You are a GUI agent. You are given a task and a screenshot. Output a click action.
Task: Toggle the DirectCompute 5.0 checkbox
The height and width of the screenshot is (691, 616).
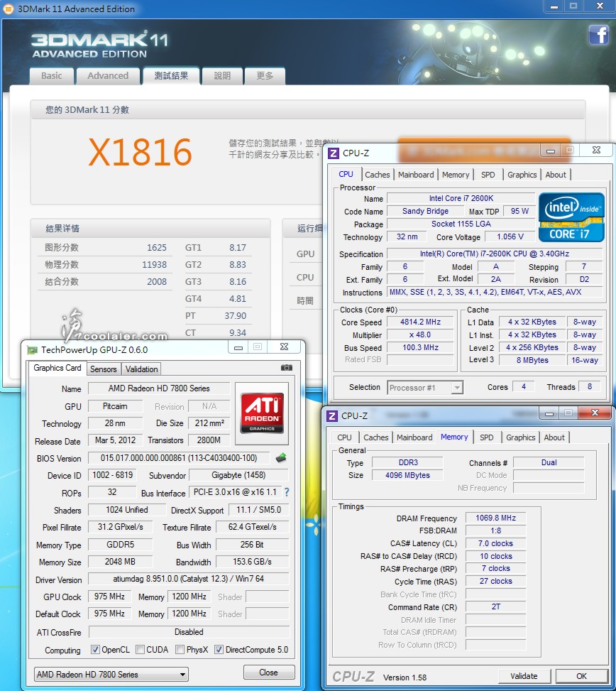pos(219,650)
